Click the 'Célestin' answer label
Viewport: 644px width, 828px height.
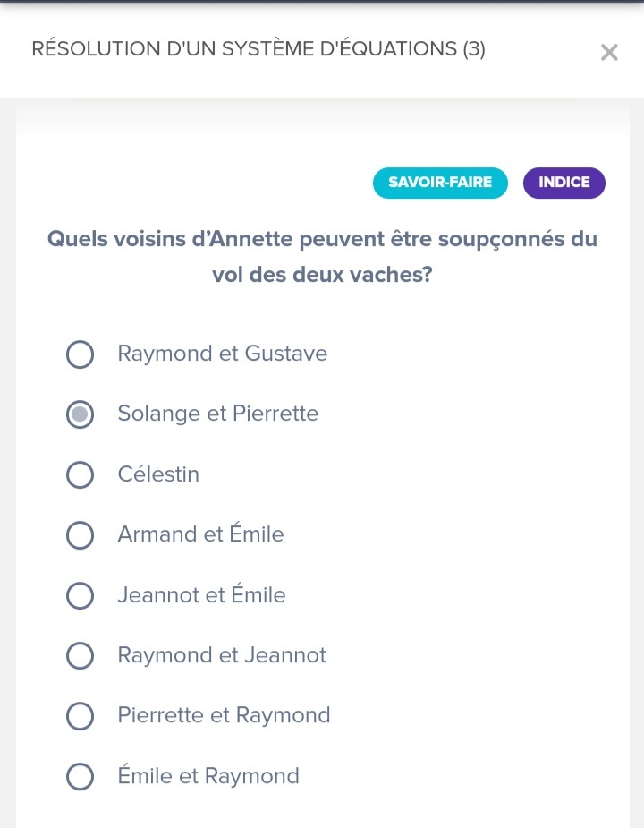(158, 474)
